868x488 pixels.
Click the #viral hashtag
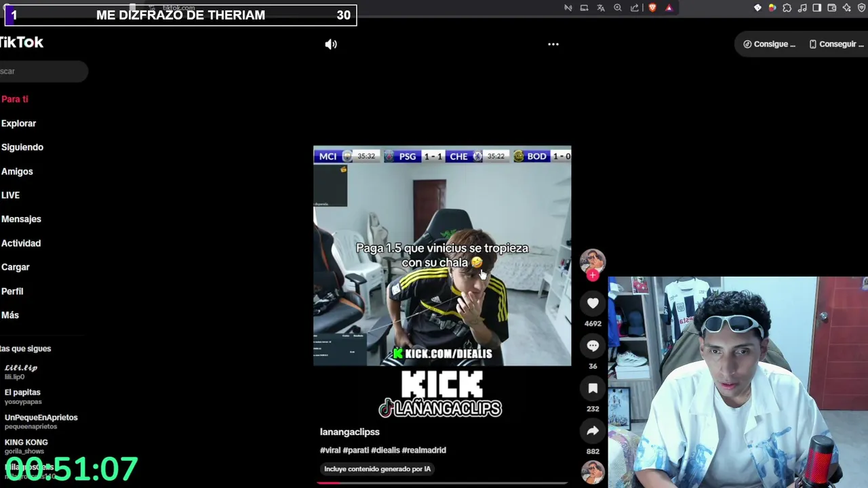[x=330, y=450]
